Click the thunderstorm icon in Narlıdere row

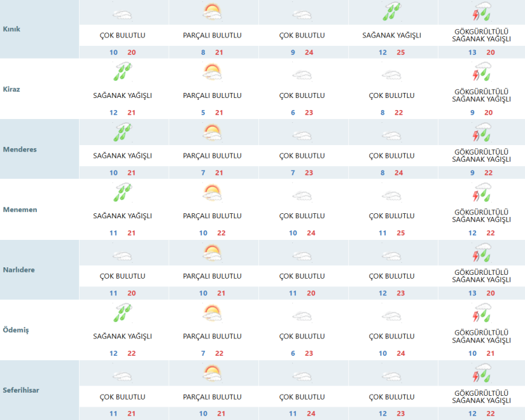tap(482, 254)
